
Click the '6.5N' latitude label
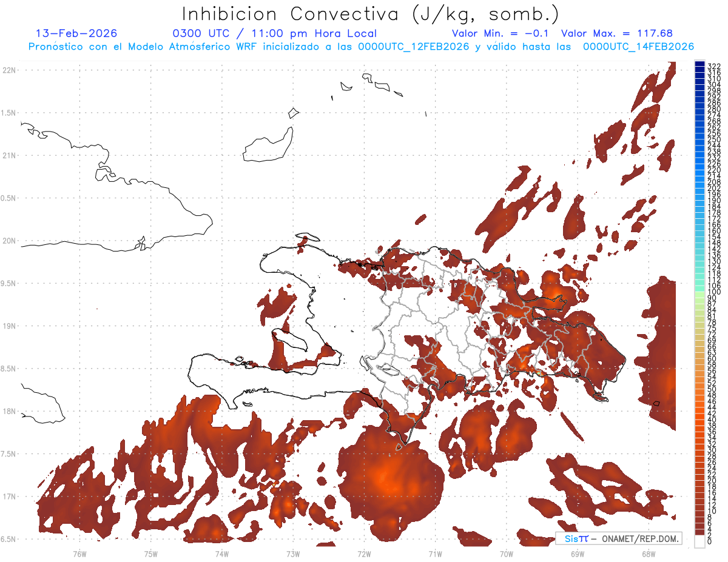pos(9,539)
